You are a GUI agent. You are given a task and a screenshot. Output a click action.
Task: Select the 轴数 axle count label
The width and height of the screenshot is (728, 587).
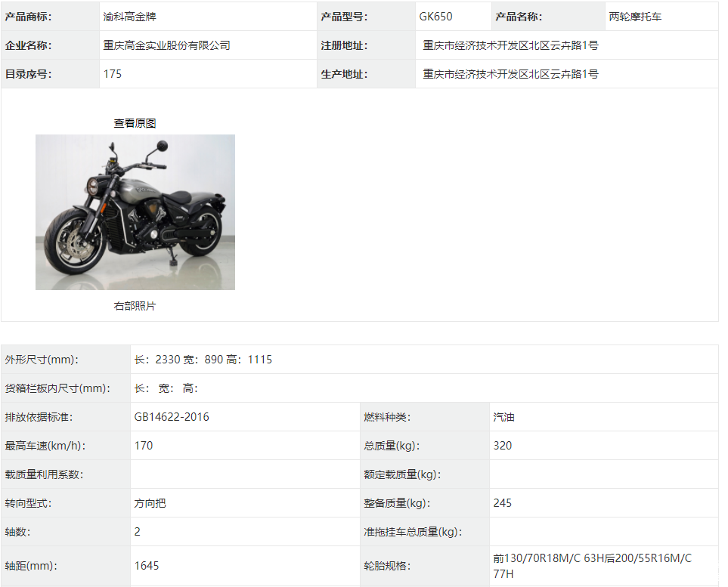(x=17, y=532)
